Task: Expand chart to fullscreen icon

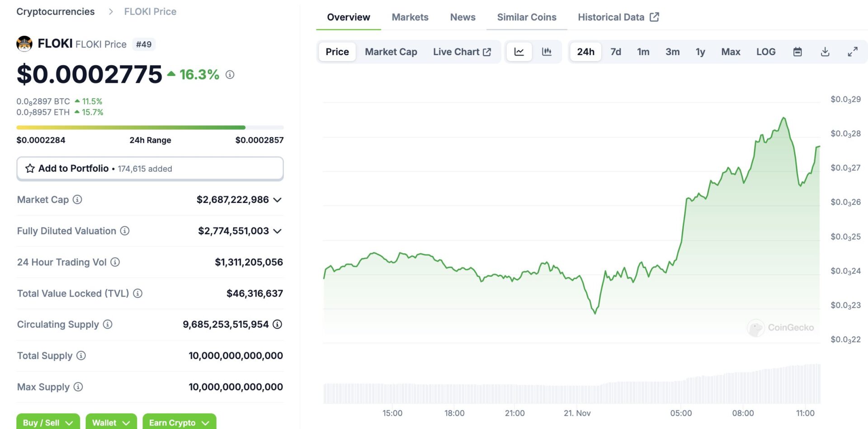Action: tap(853, 52)
